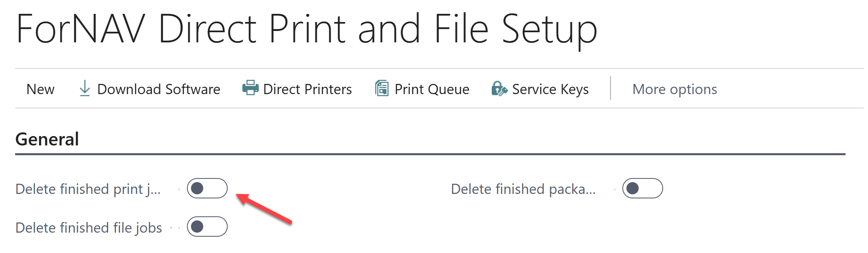Open the Download Software text link
868x253 pixels.
159,89
